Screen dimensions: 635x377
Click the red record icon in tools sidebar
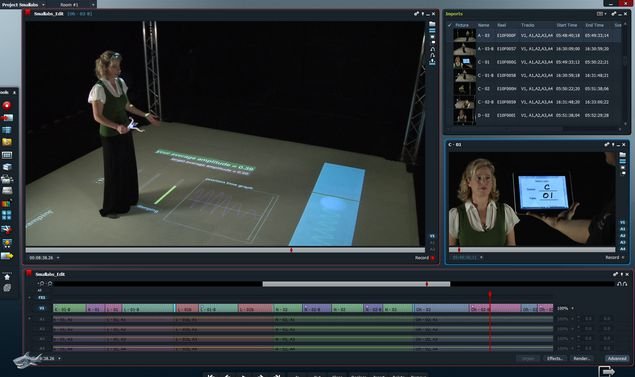pyautogui.click(x=7, y=106)
